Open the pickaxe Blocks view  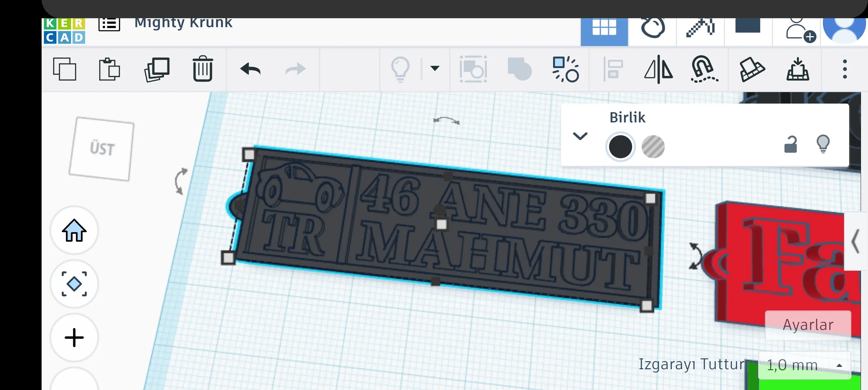[700, 28]
